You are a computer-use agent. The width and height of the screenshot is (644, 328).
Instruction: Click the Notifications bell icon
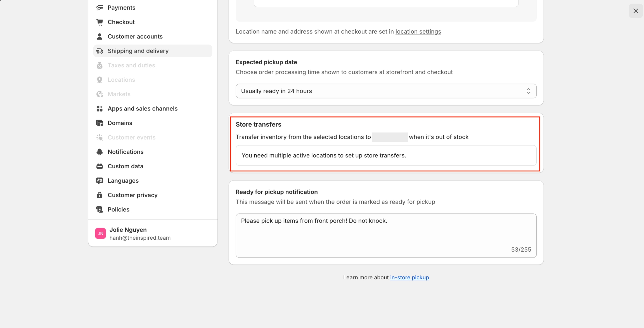click(100, 152)
